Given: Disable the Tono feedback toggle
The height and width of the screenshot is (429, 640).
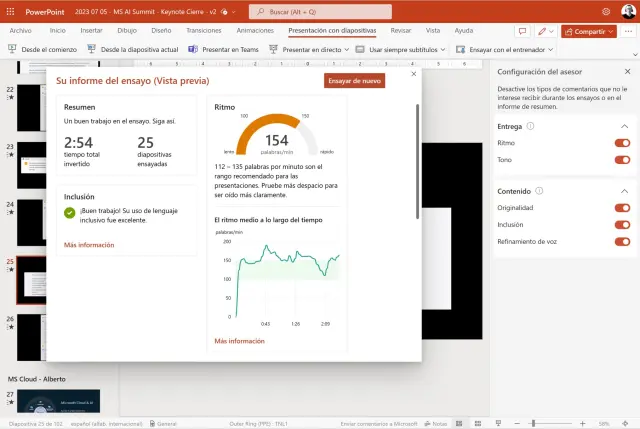Looking at the screenshot, I should click(622, 159).
